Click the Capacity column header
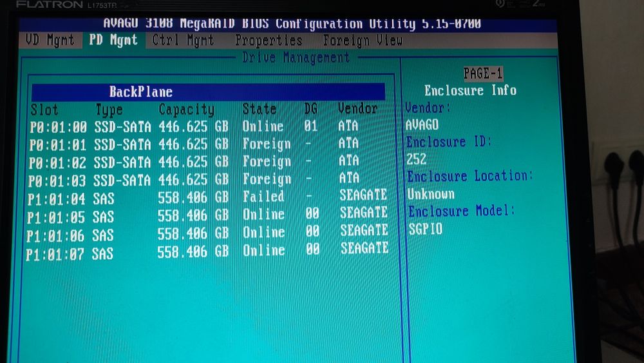 [187, 110]
